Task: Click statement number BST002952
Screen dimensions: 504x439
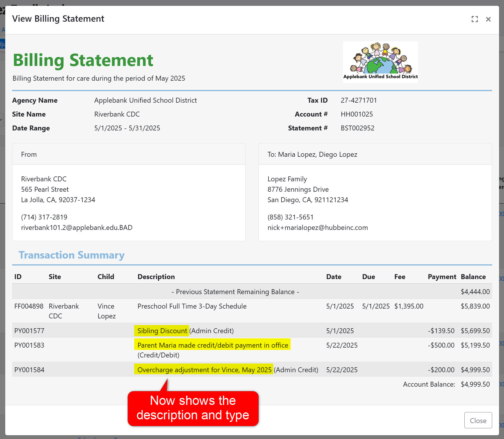Action: [357, 128]
